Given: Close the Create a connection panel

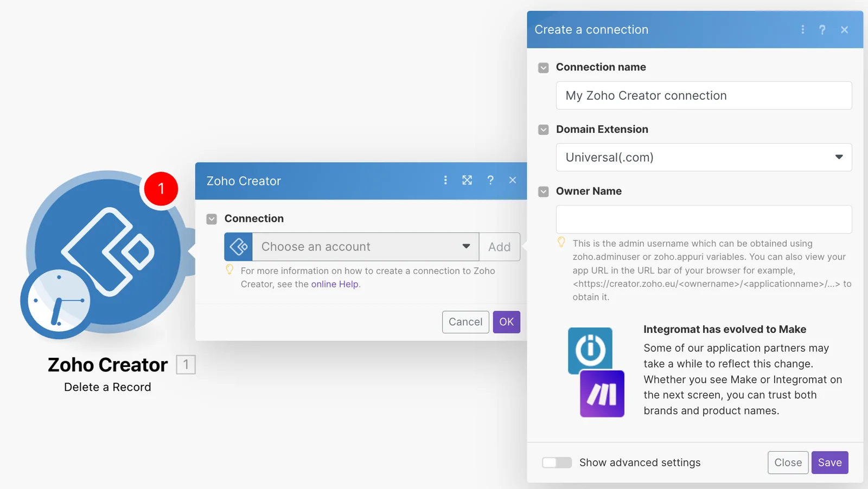Looking at the screenshot, I should [845, 30].
